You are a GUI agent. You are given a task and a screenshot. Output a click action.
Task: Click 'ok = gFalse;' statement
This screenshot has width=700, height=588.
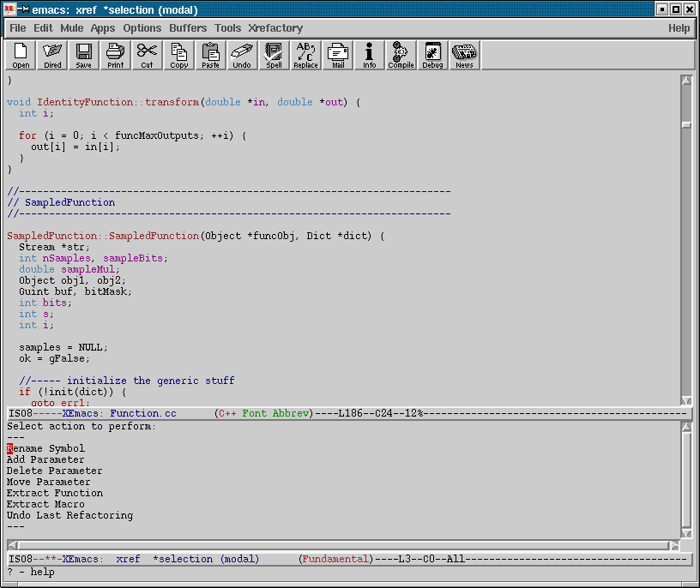coord(54,358)
